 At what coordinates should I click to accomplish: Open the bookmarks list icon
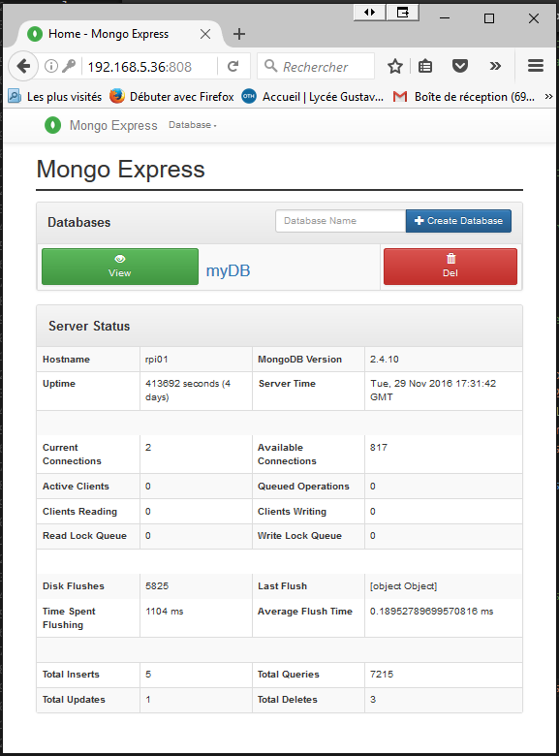425,66
